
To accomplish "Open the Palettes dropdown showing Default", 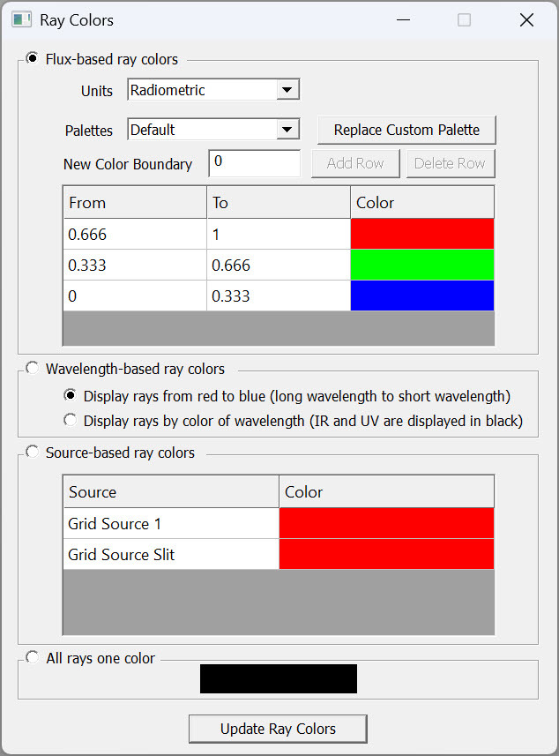I will (213, 129).
